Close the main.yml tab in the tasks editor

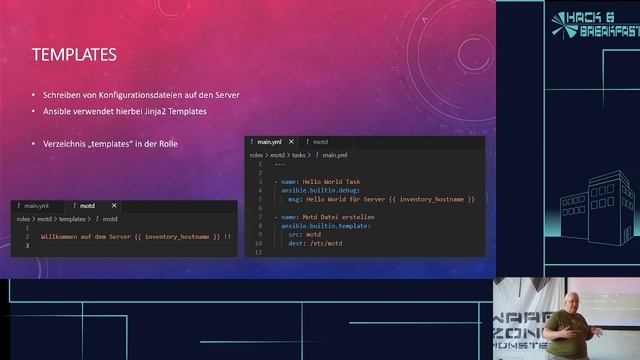point(291,142)
